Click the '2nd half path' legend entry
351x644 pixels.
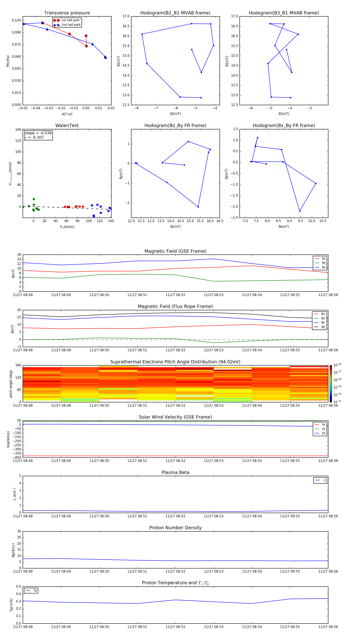(67, 25)
